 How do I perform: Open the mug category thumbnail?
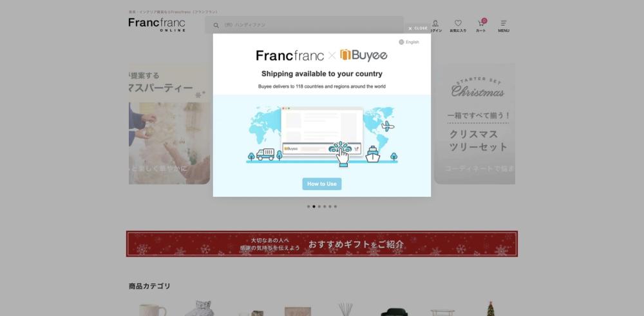tap(151, 309)
